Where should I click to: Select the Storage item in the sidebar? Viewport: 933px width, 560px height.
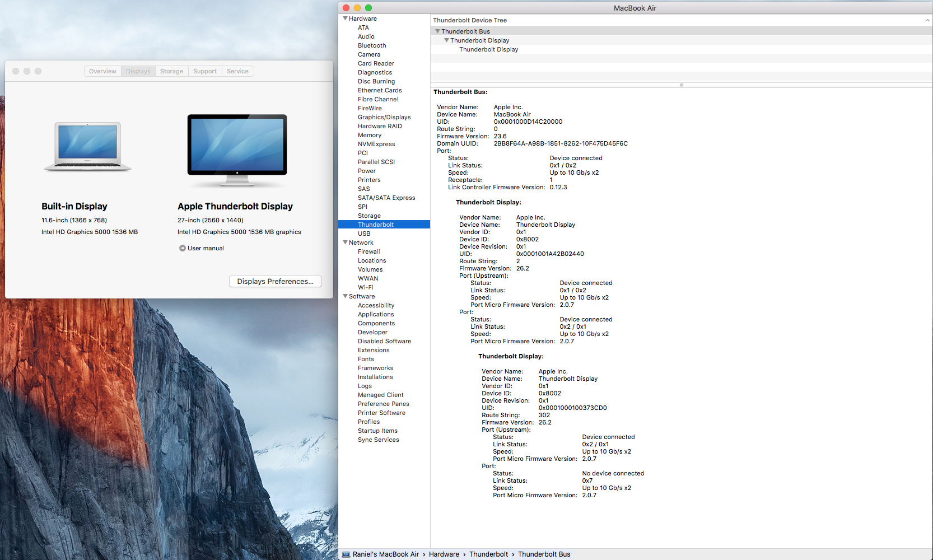pos(369,216)
